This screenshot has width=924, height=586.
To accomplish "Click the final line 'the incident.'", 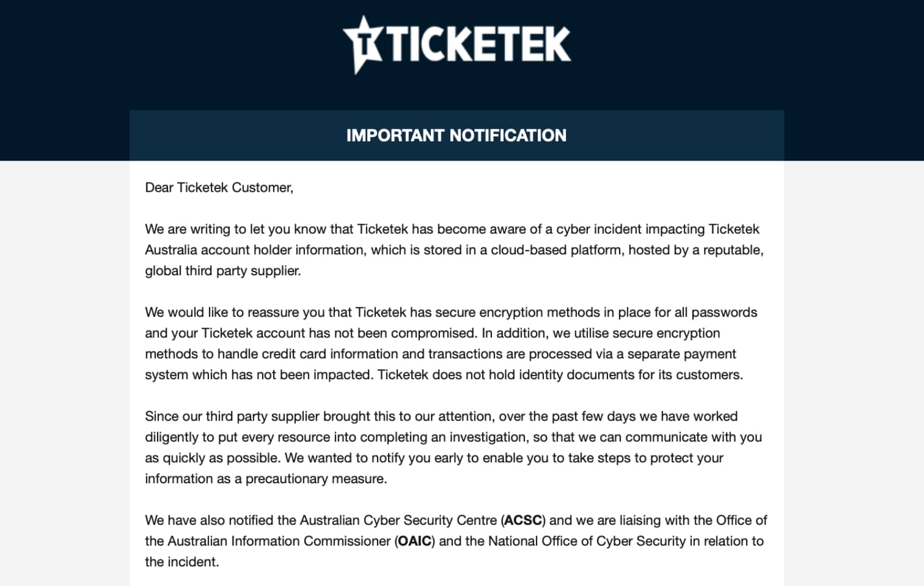I will pyautogui.click(x=182, y=562).
